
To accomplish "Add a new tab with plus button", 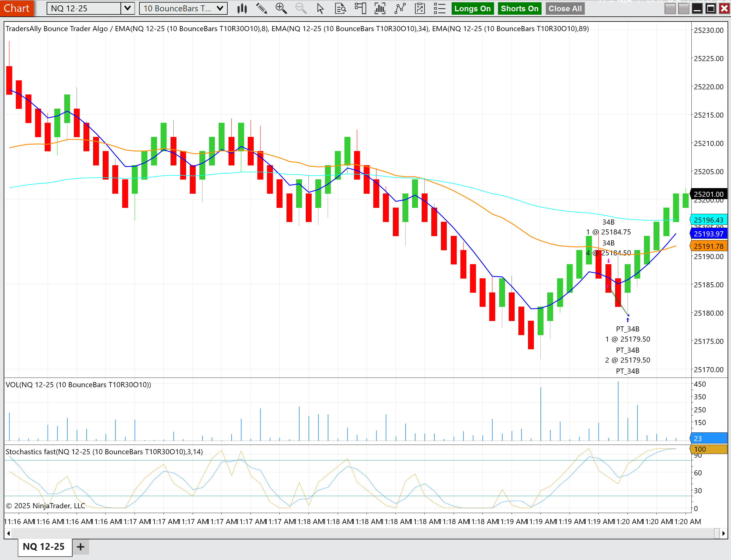I will click(x=80, y=547).
